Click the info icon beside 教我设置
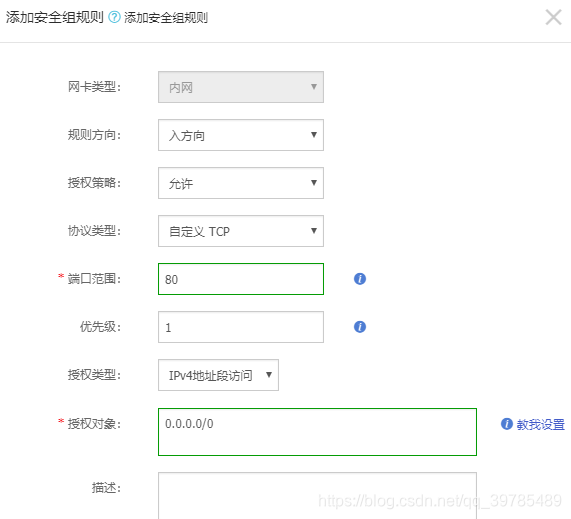 (x=507, y=424)
